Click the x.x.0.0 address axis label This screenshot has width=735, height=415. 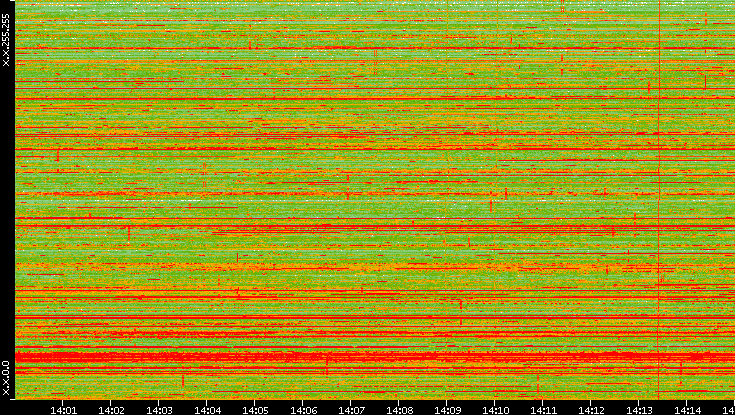coord(6,378)
